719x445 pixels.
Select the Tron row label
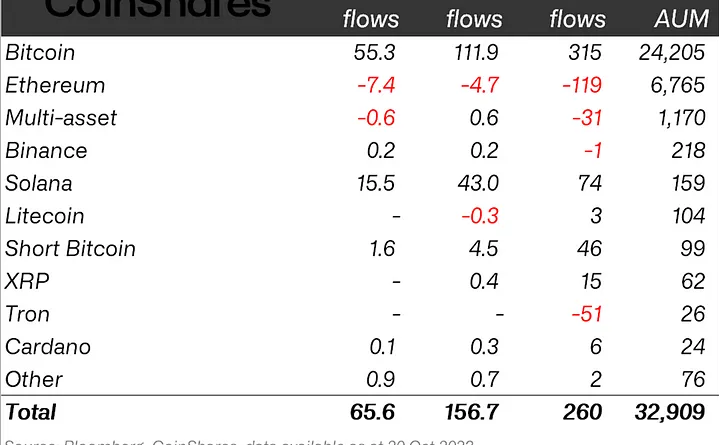(x=27, y=314)
